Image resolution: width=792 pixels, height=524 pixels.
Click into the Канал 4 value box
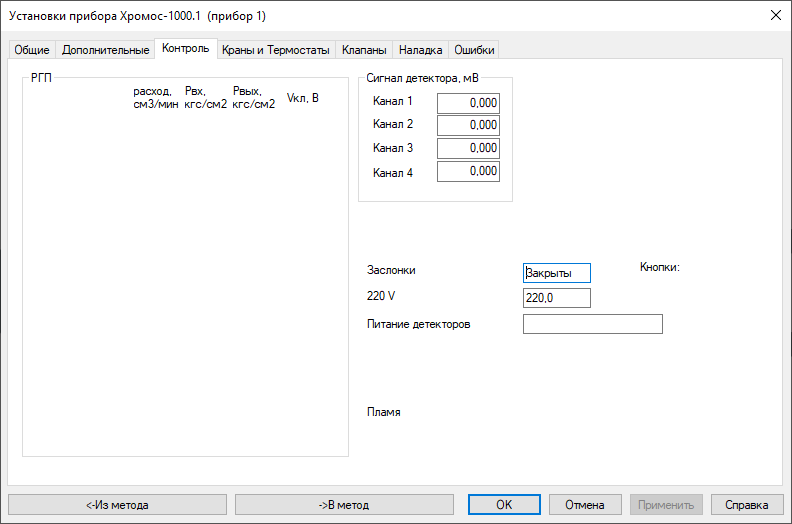(x=468, y=172)
